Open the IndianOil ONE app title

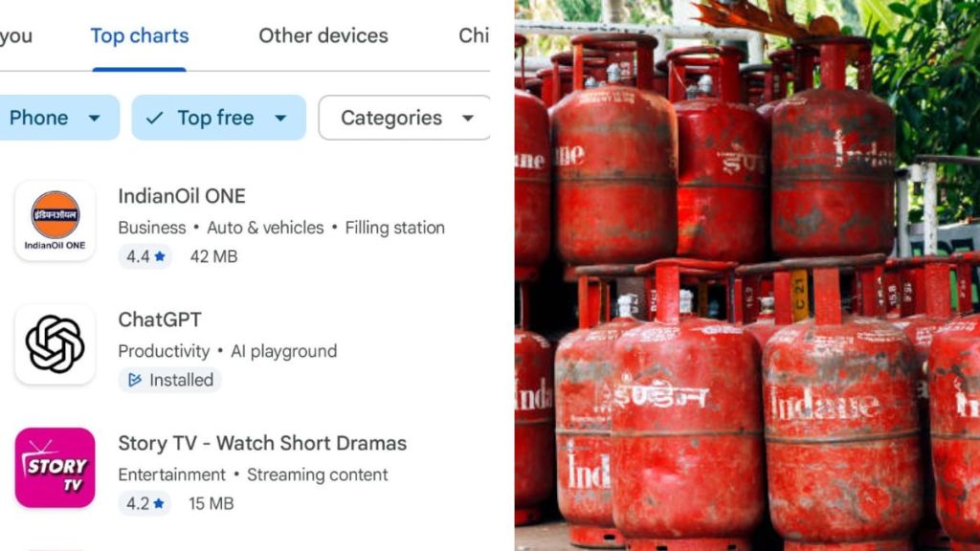pos(182,196)
